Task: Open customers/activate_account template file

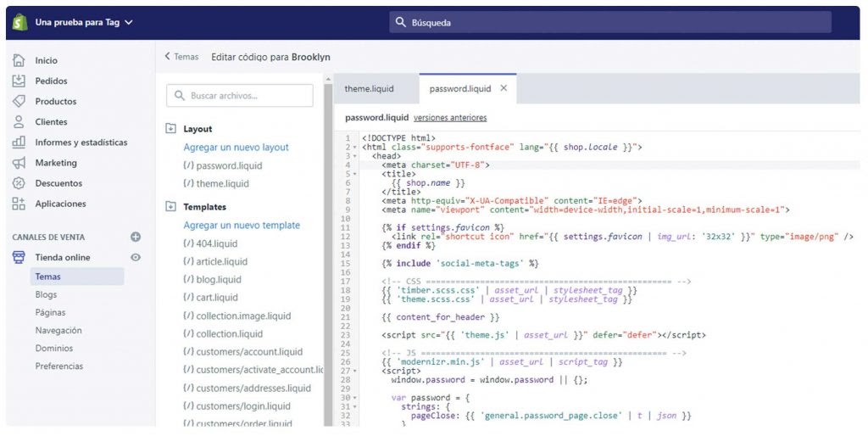Action: click(x=253, y=370)
